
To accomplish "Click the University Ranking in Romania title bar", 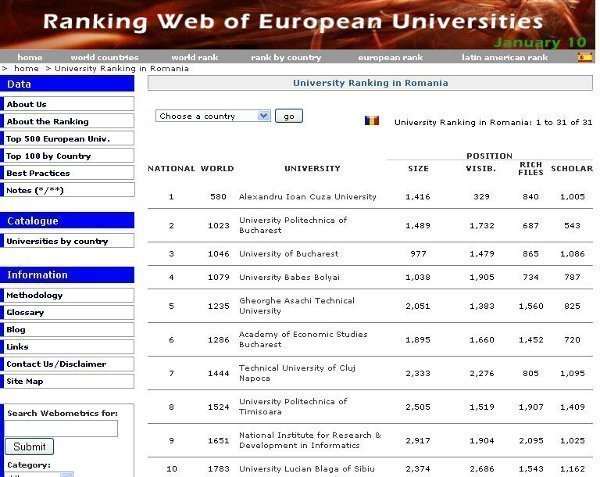I will pyautogui.click(x=370, y=83).
